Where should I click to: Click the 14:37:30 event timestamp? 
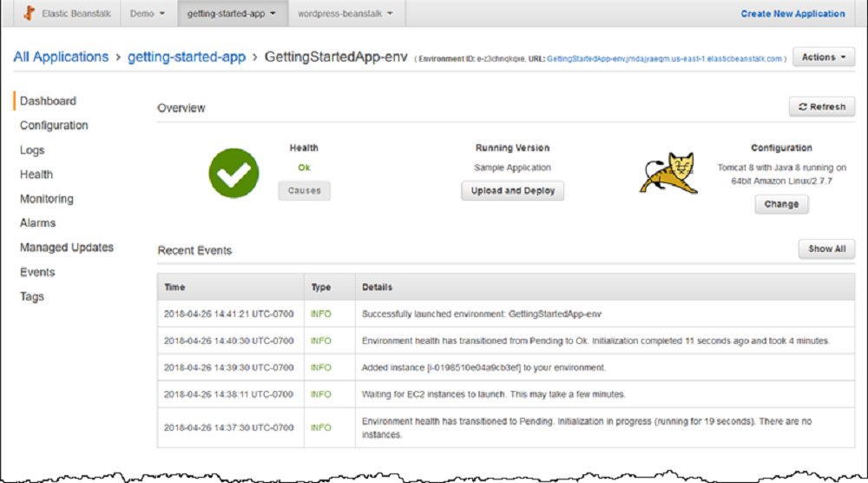click(x=228, y=427)
